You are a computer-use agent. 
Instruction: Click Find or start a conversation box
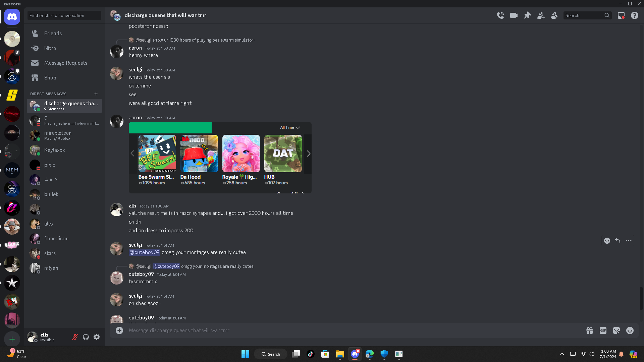coord(64,15)
